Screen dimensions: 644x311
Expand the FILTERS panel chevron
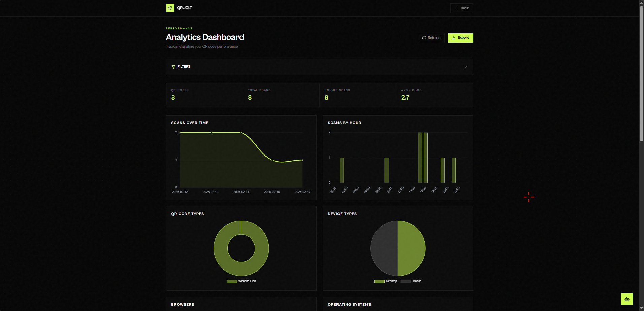(x=466, y=67)
